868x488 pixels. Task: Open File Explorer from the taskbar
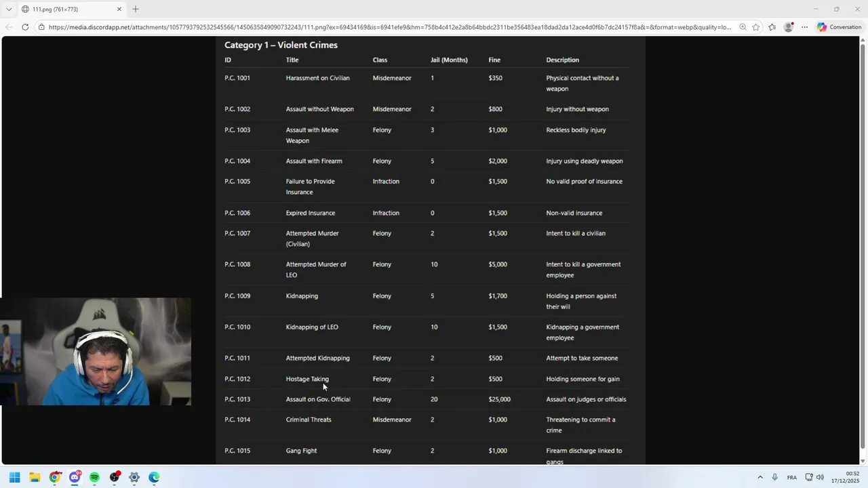click(35, 477)
